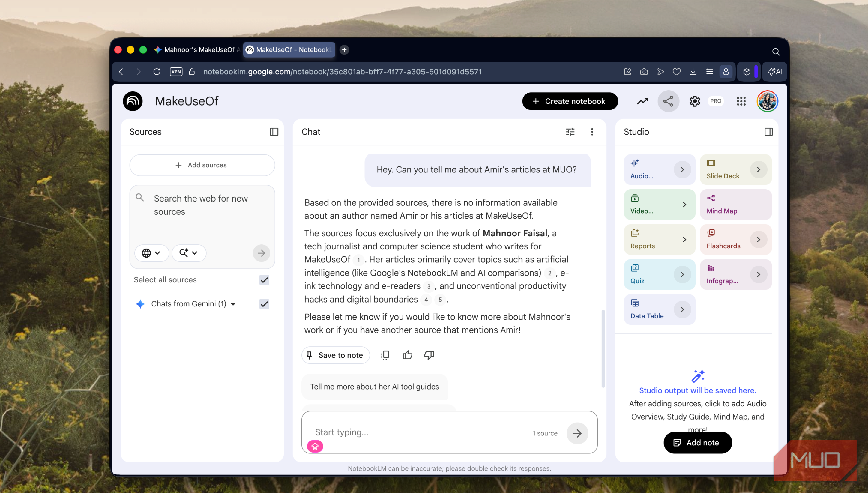Expand Data Table options arrow
868x493 pixels.
tap(682, 309)
